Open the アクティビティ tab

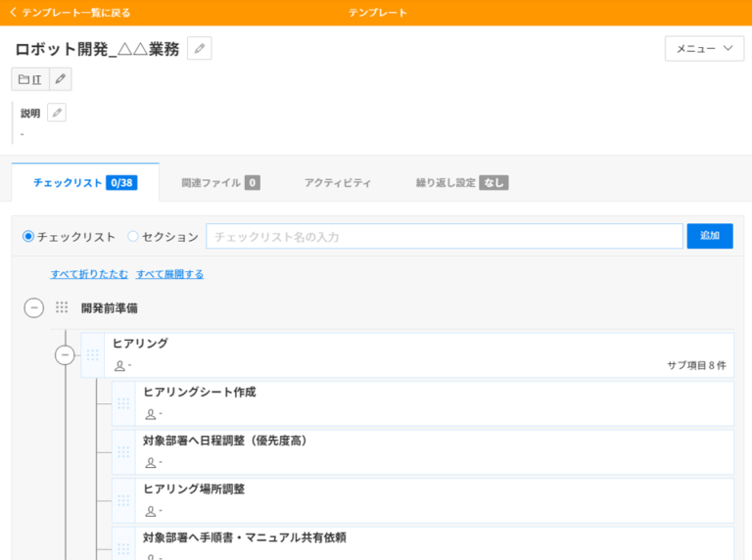(x=337, y=183)
